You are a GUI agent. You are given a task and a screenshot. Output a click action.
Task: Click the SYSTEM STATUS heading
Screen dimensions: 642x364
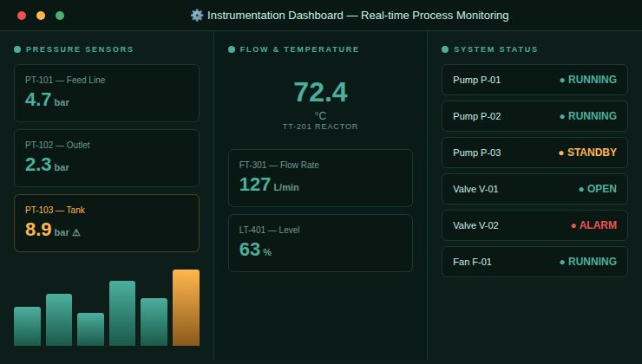coord(496,49)
